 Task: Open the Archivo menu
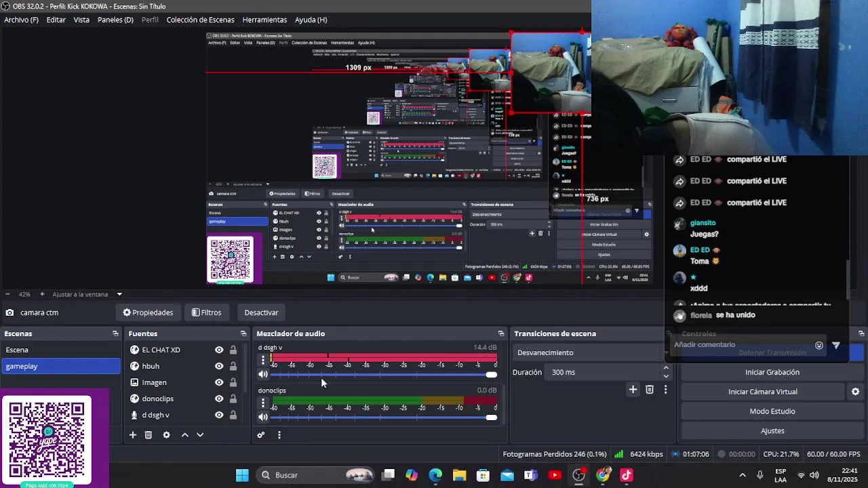(21, 20)
